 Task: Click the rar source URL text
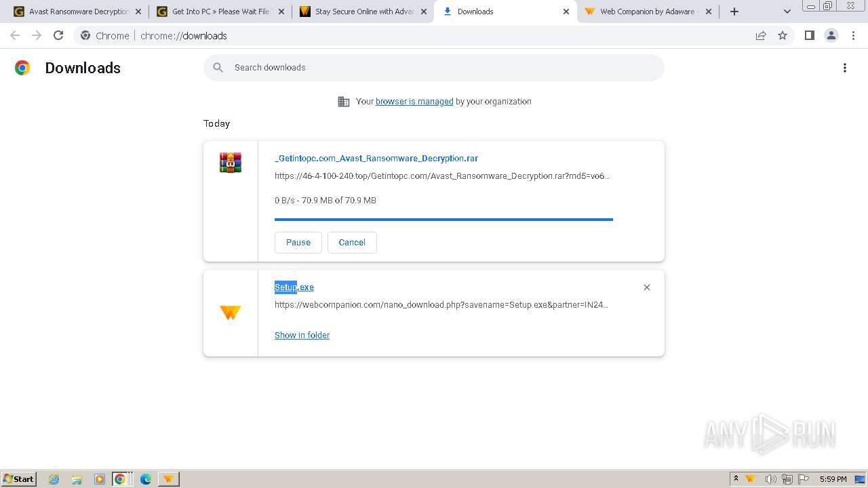tap(442, 176)
